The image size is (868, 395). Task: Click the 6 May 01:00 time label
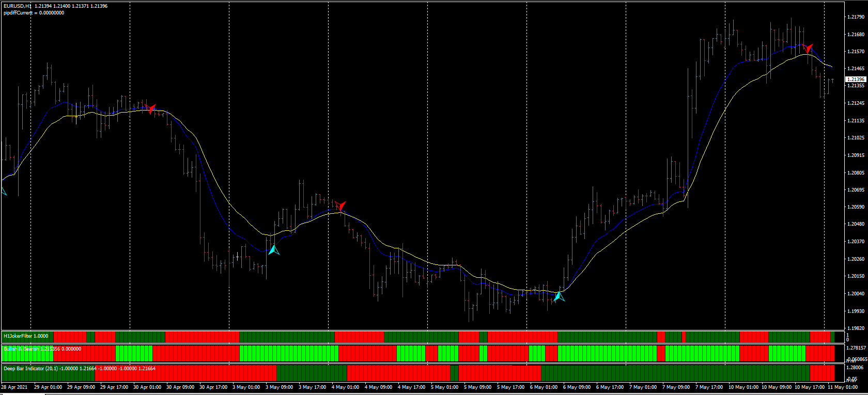(544, 387)
